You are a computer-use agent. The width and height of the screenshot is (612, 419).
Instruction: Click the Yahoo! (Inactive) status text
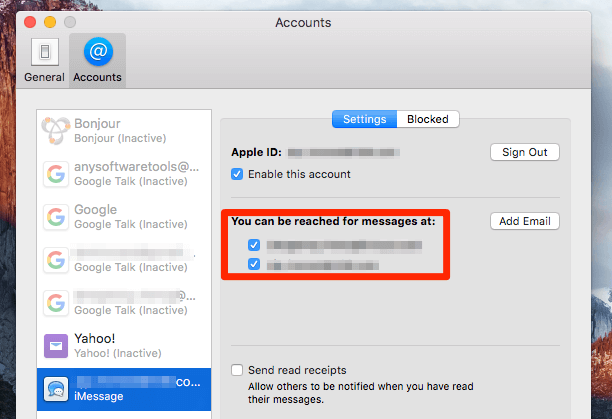pos(118,353)
